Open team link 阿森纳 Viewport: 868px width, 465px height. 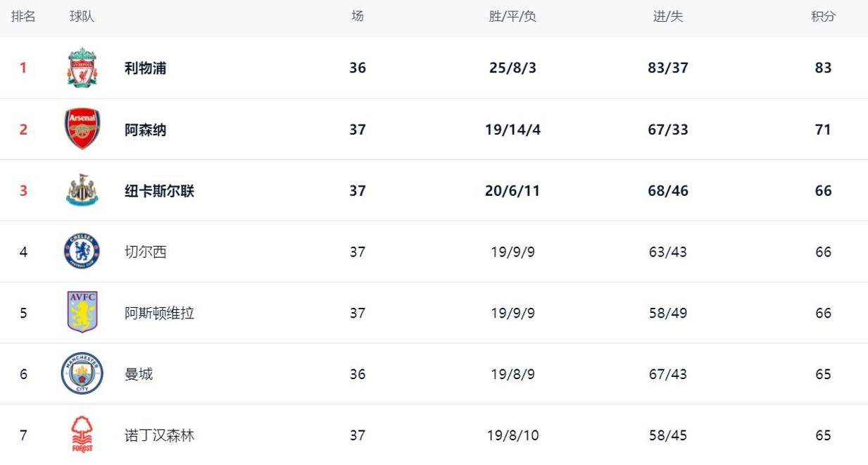146,130
